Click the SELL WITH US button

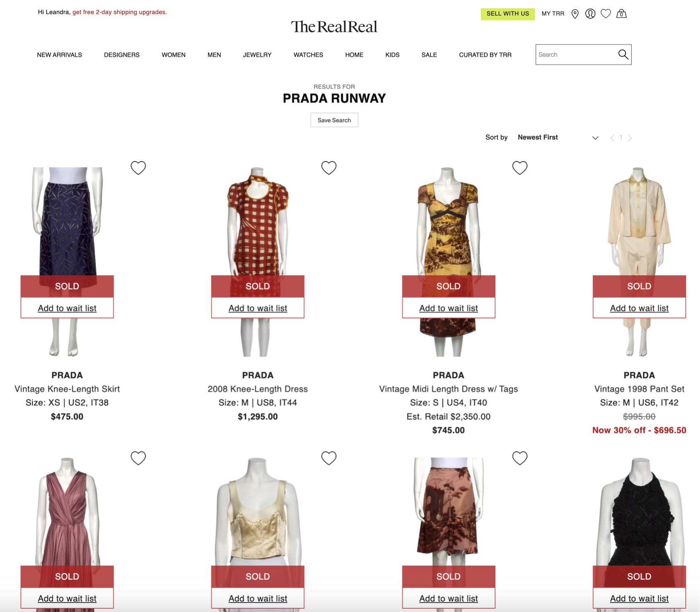click(x=508, y=14)
